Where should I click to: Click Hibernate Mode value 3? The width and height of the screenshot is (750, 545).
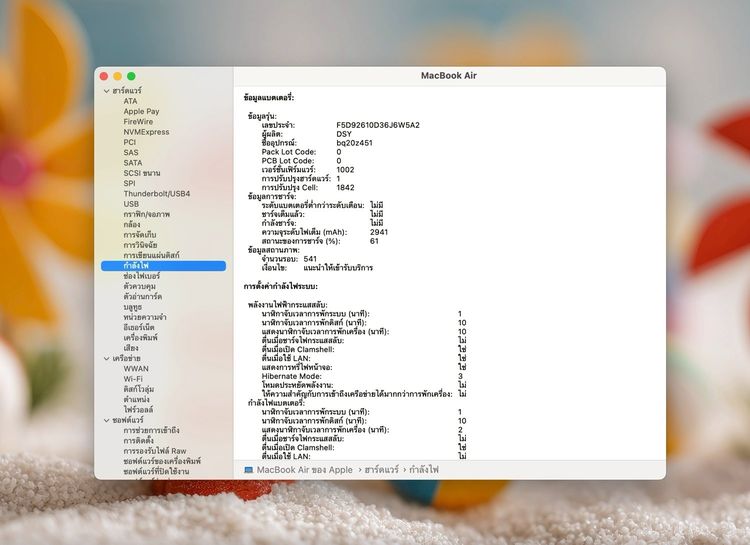point(460,377)
